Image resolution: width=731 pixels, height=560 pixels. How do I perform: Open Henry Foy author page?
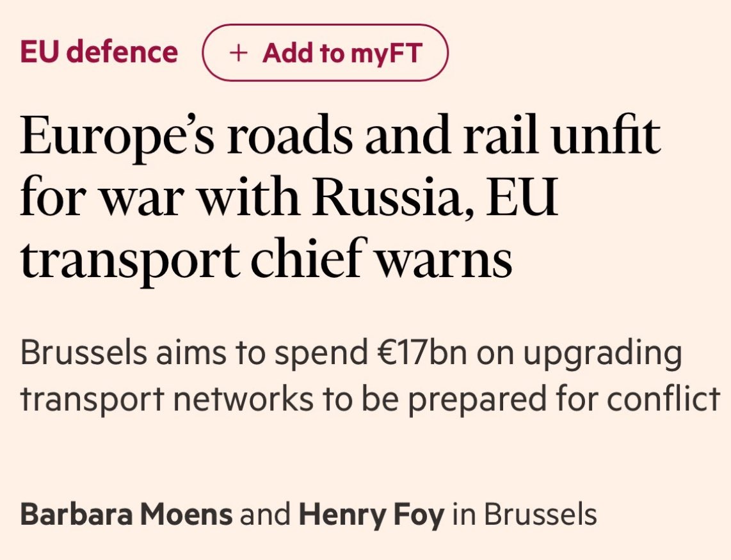click(371, 515)
